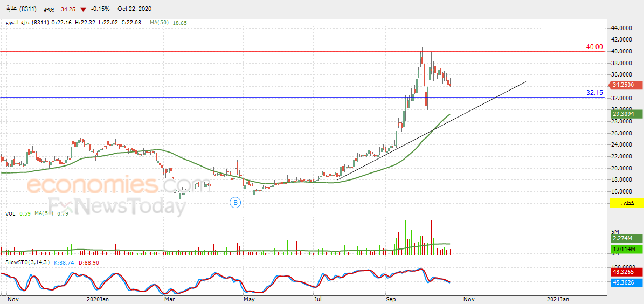Click the red 48.3265 stochastic tag

(x=627, y=273)
